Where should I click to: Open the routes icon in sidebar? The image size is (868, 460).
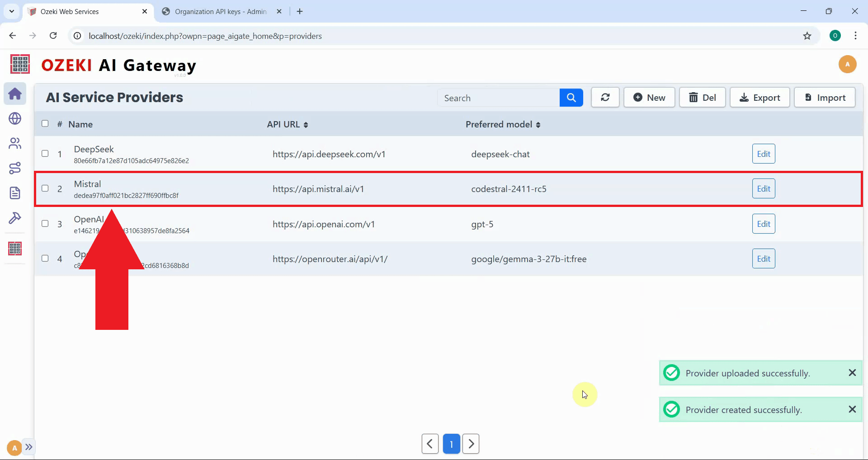tap(15, 168)
